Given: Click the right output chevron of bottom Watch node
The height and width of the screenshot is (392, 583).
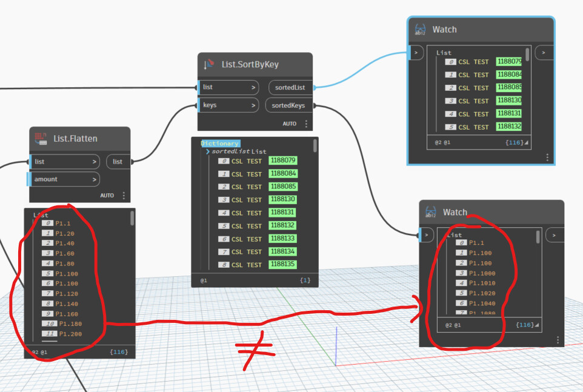Looking at the screenshot, I should tap(553, 234).
